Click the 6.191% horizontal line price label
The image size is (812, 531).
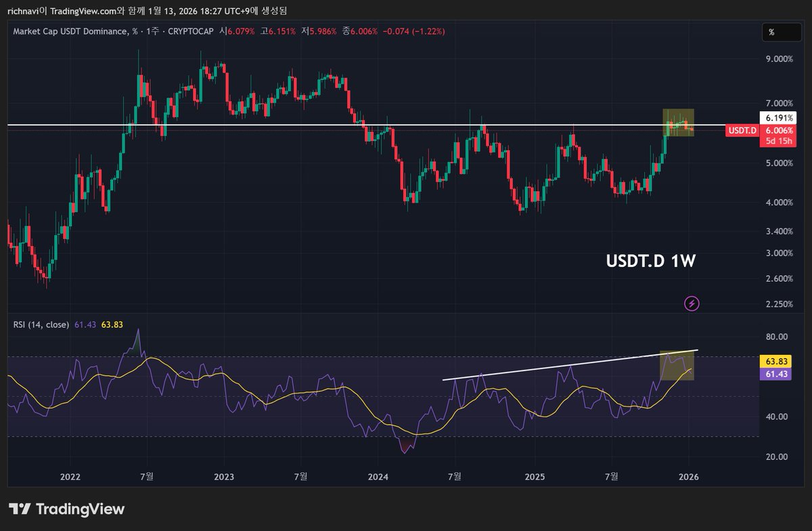777,117
